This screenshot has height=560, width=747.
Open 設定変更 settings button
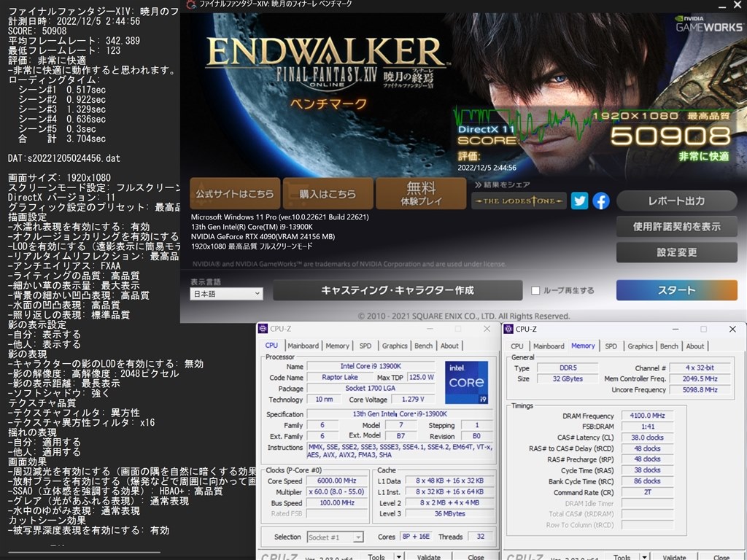coord(676,252)
